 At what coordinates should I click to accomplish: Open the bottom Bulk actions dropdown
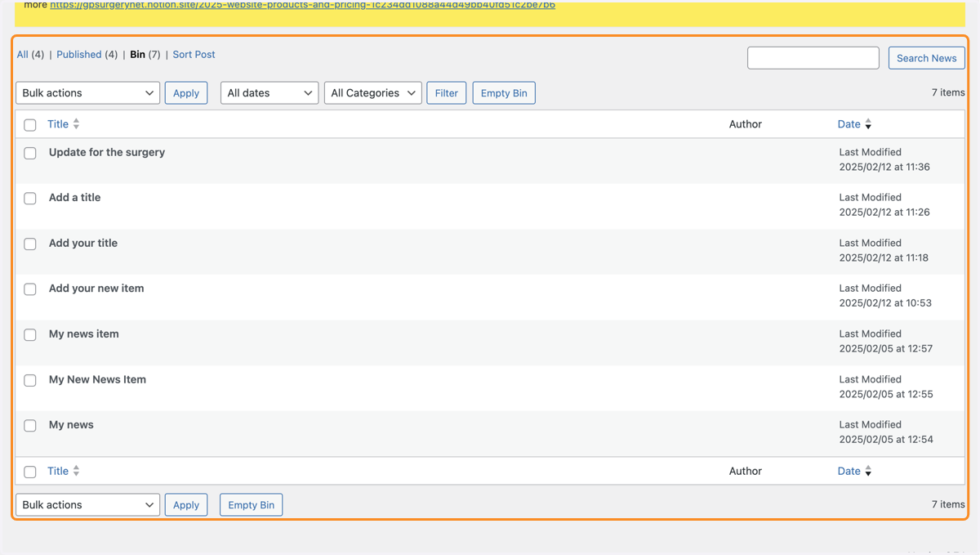coord(87,505)
